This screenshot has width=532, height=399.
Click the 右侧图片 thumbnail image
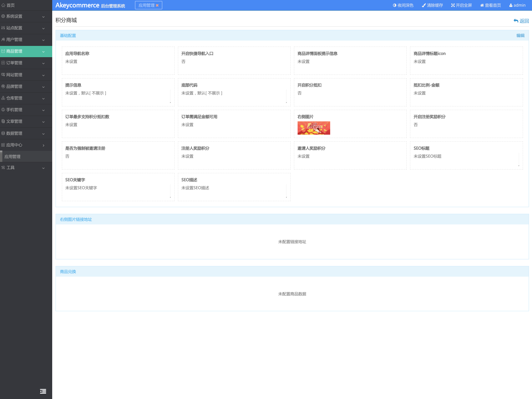pyautogui.click(x=314, y=128)
